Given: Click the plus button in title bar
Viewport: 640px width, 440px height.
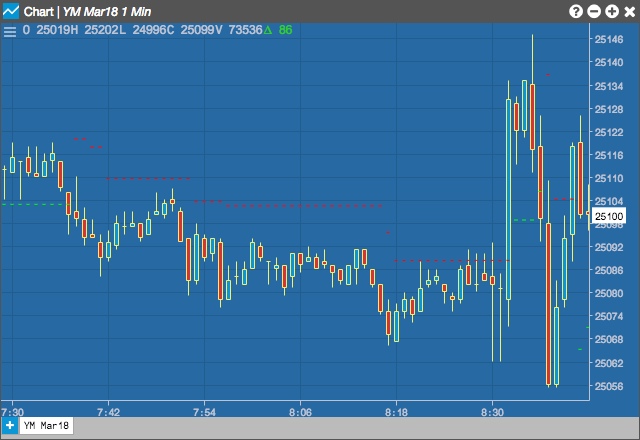Looking at the screenshot, I should [612, 11].
